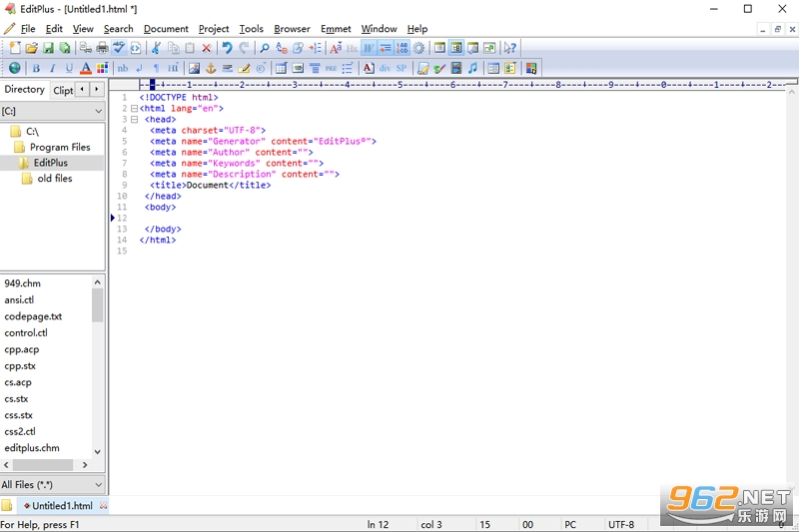Viewport: 799px width, 532px height.
Task: Switch to the Directory side panel tab
Action: click(24, 89)
